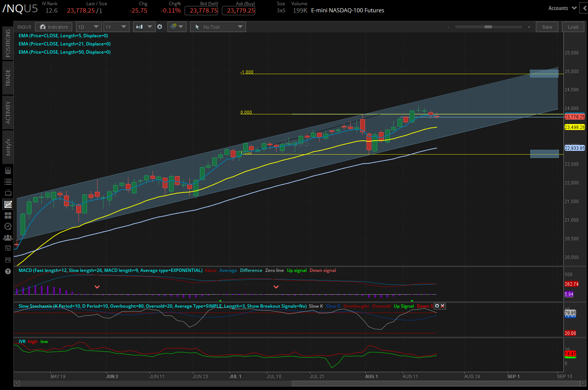Viewport: 588px width, 390px height.
Task: Open the TV sidebar icon
Action: point(8,193)
